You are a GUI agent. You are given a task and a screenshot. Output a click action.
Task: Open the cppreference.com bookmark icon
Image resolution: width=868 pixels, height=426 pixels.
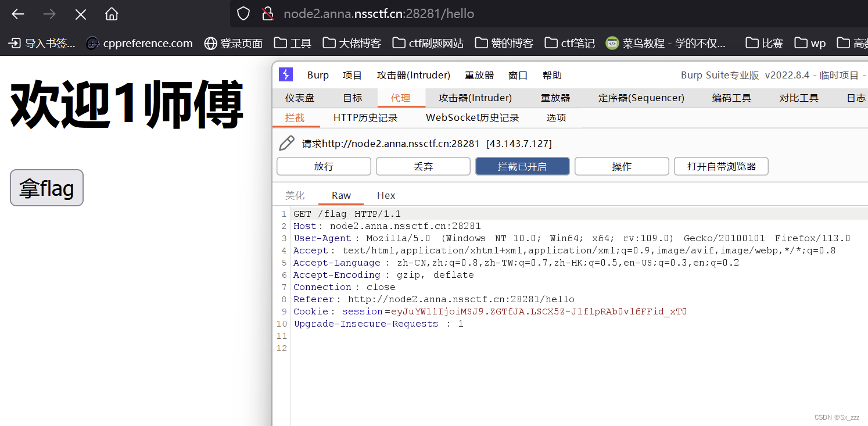coord(92,42)
